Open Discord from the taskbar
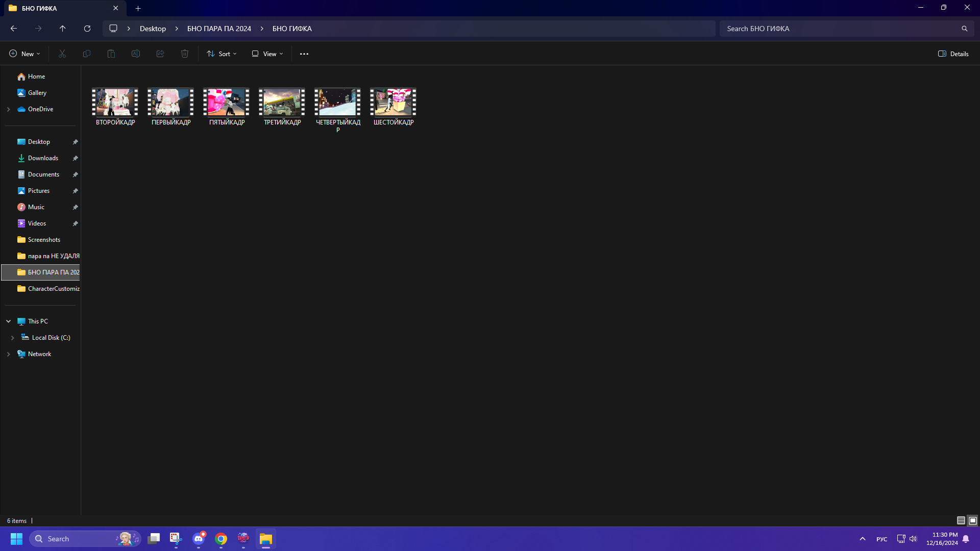Image resolution: width=980 pixels, height=551 pixels. point(199,539)
